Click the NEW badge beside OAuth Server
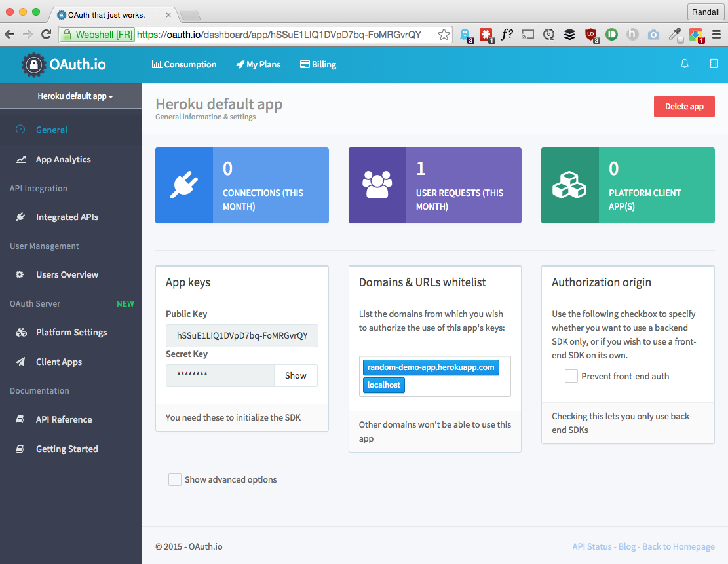 [125, 303]
